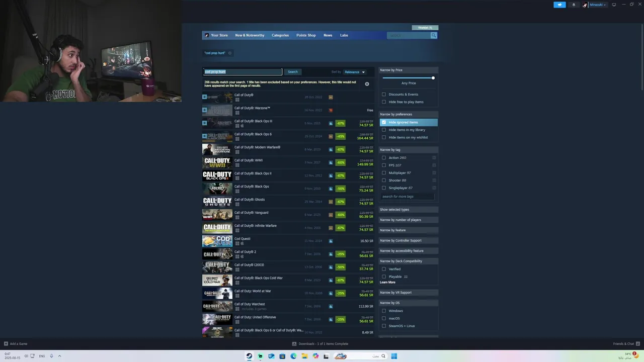This screenshot has width=644, height=362.
Task: Click the Downloads status icon
Action: click(x=294, y=344)
